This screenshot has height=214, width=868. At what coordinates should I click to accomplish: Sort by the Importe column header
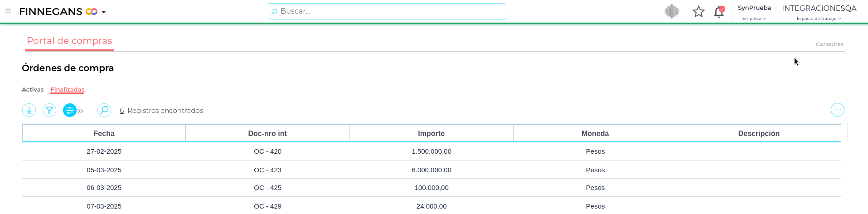pyautogui.click(x=431, y=134)
